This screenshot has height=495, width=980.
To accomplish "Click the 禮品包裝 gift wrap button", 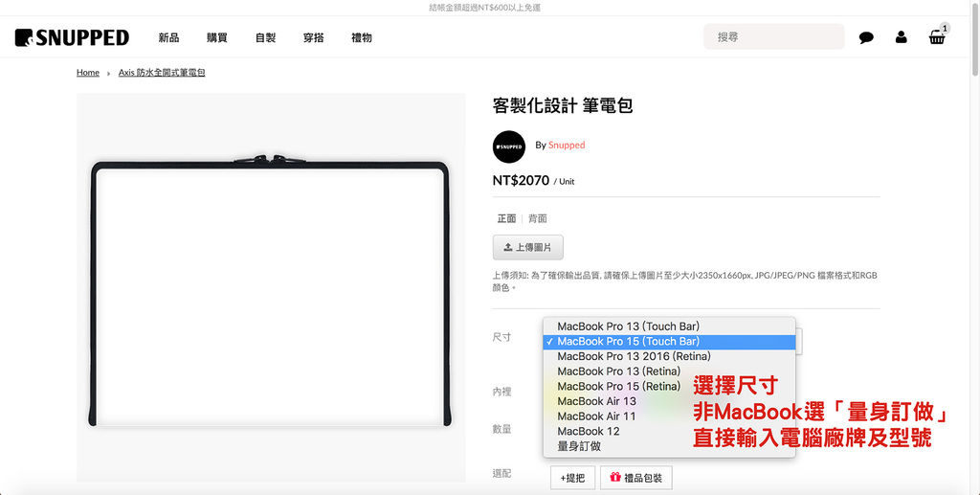I will coord(636,478).
